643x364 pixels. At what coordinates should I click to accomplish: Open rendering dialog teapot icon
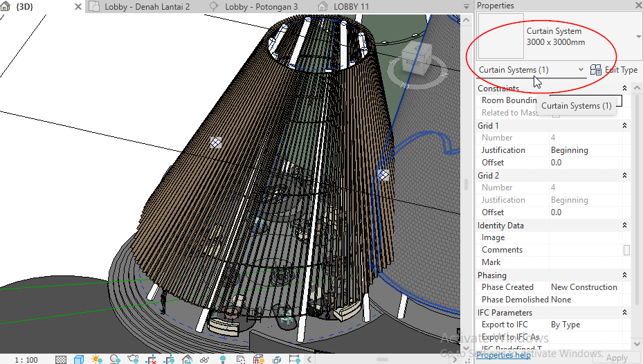(x=133, y=359)
